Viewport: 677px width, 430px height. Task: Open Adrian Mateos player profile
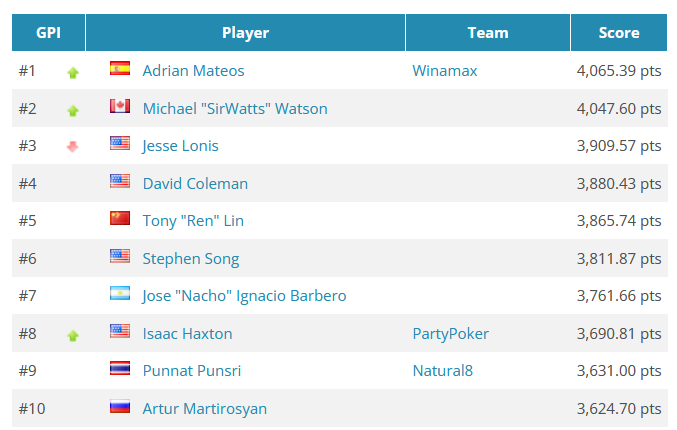click(x=193, y=71)
